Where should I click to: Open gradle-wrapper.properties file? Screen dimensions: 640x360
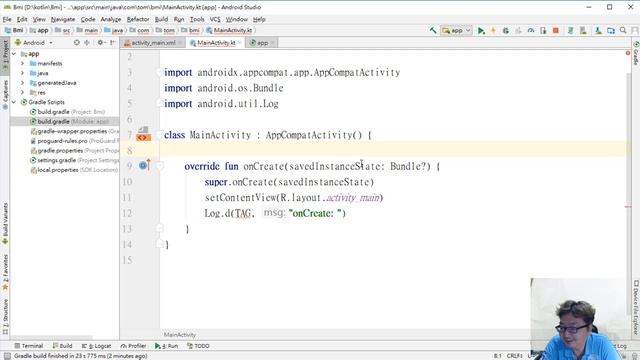coord(74,131)
